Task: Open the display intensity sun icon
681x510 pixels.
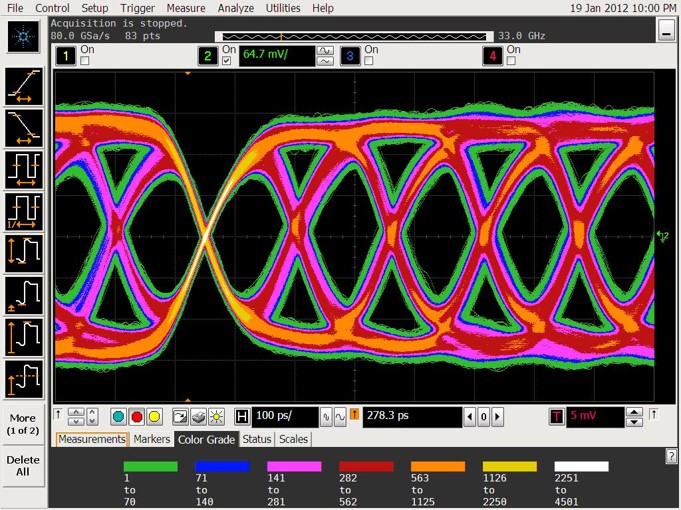Action: 216,417
